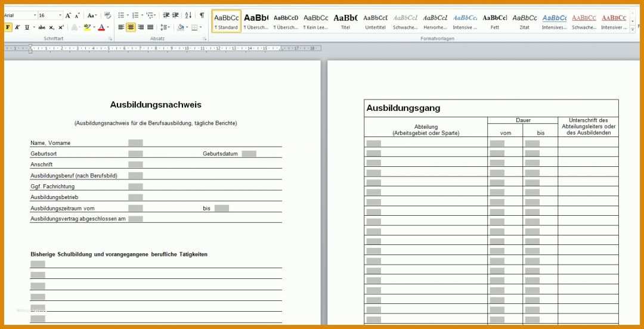Image resolution: width=644 pixels, height=329 pixels.
Task: Apply the red font color
Action: click(101, 27)
